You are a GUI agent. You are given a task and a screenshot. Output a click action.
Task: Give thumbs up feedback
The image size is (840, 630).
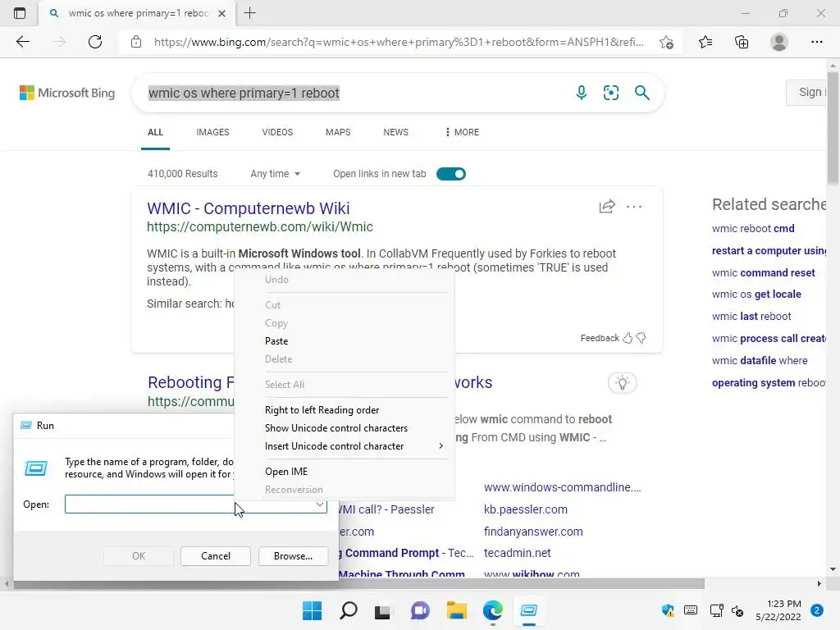click(x=628, y=338)
